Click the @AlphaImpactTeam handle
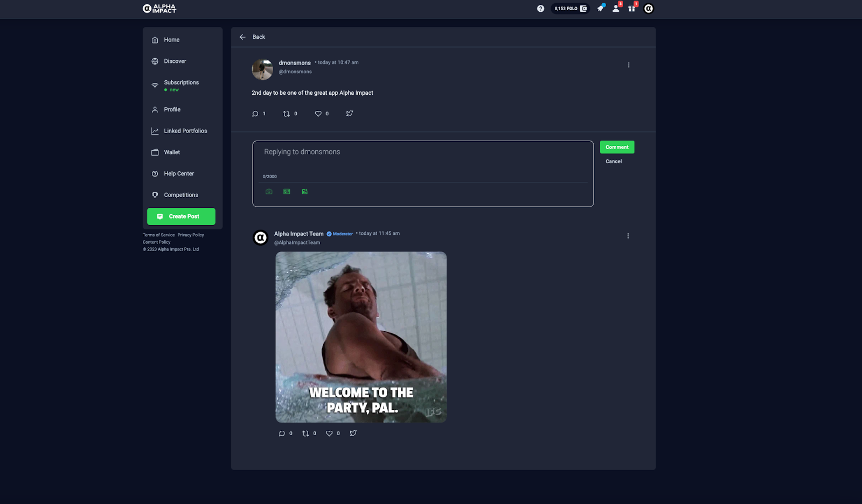Image resolution: width=862 pixels, height=504 pixels. pos(297,243)
